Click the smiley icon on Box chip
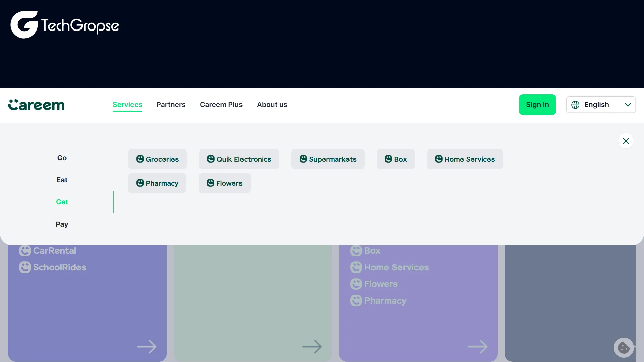 [388, 159]
